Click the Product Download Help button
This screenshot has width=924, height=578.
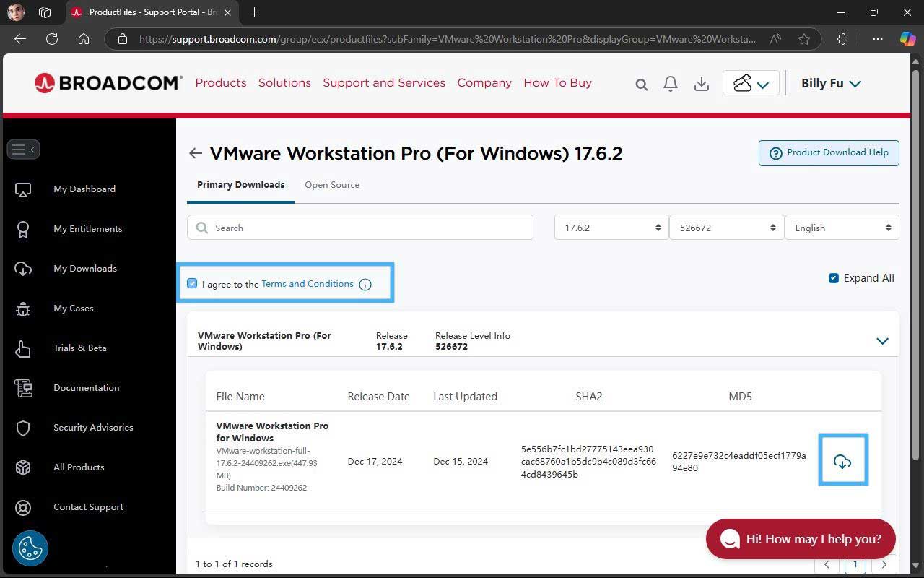tap(828, 152)
